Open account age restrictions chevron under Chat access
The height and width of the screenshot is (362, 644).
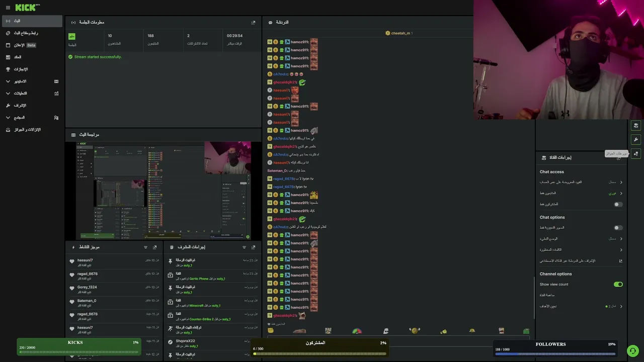621,183
